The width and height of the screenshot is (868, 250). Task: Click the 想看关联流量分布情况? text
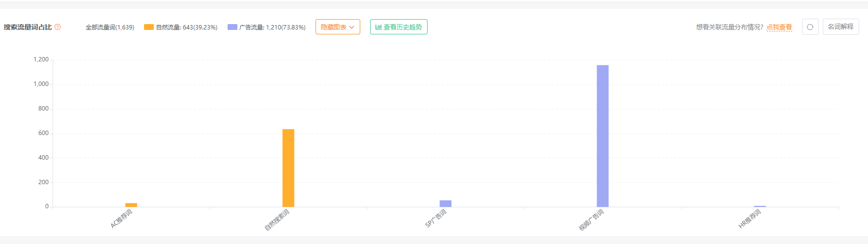[730, 27]
